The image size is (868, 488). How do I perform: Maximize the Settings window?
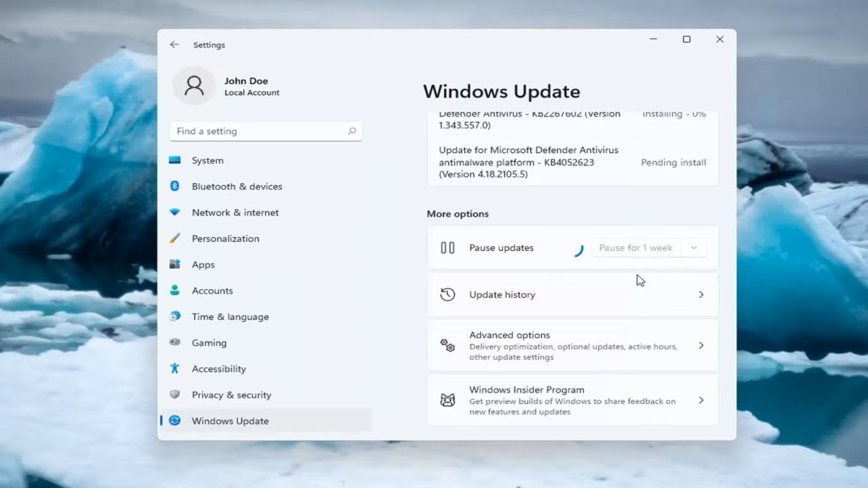[686, 39]
